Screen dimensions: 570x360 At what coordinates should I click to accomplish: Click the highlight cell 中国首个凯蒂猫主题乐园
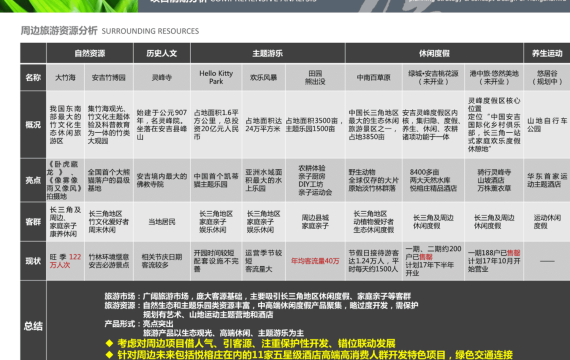click(x=216, y=180)
